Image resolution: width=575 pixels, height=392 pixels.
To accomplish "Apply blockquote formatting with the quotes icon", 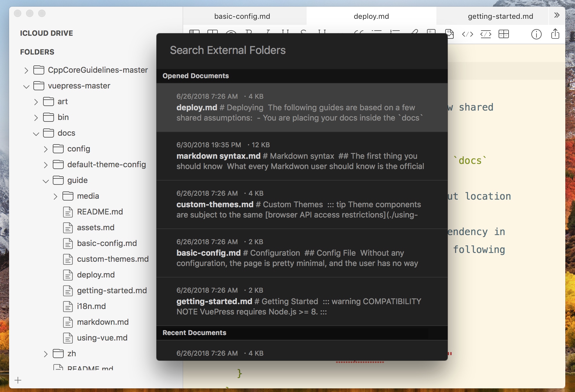I will [x=358, y=33].
